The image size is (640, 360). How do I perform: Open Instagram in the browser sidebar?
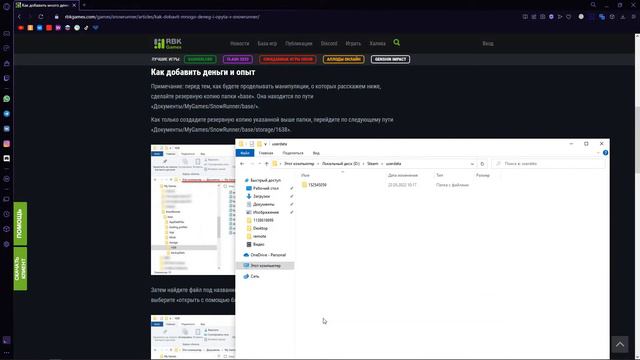click(x=7, y=144)
